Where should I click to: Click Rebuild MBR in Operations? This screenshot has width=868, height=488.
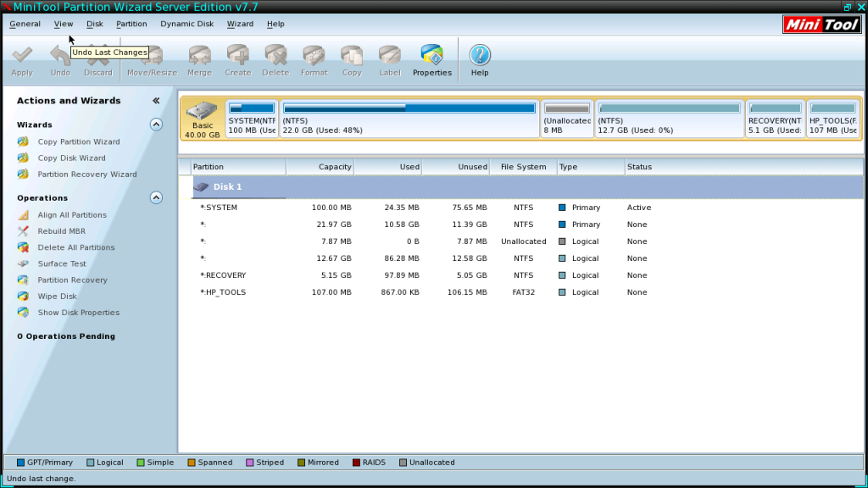[x=61, y=231]
